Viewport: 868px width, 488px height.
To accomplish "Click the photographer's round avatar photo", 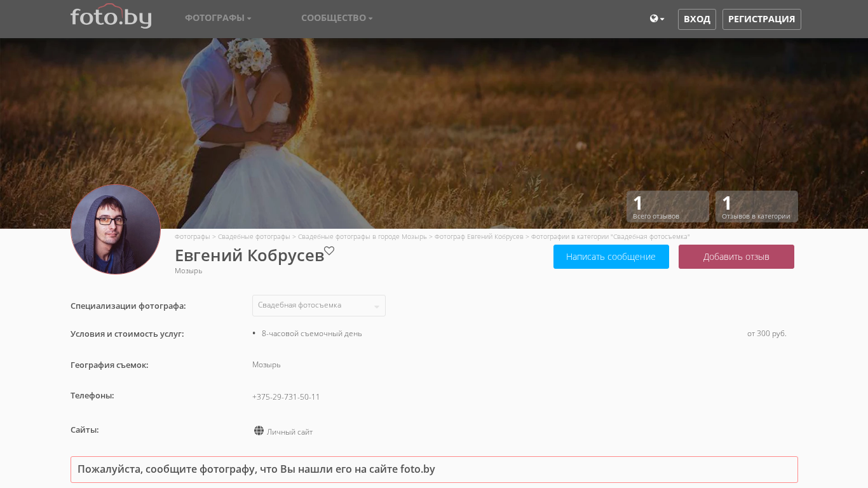I will click(116, 229).
